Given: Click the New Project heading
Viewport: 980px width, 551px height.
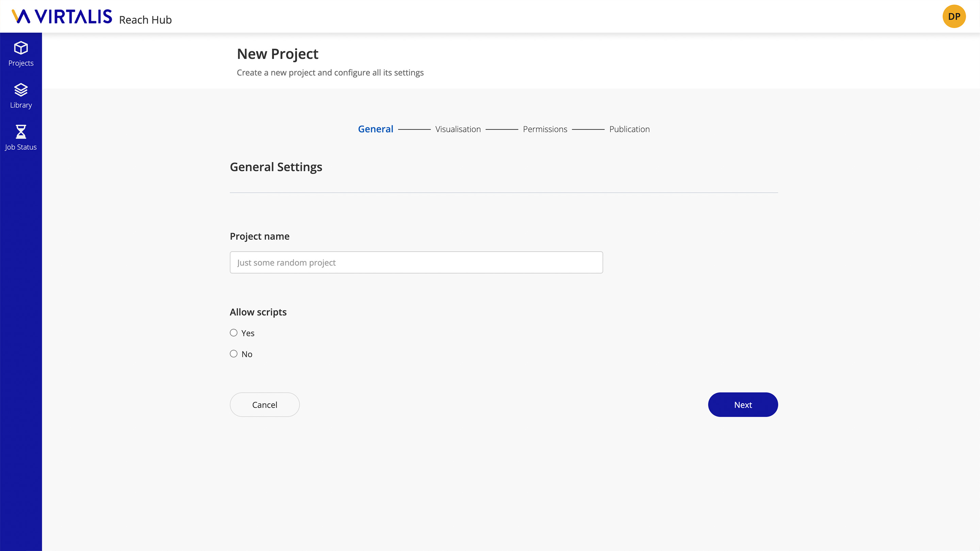Looking at the screenshot, I should (x=277, y=54).
